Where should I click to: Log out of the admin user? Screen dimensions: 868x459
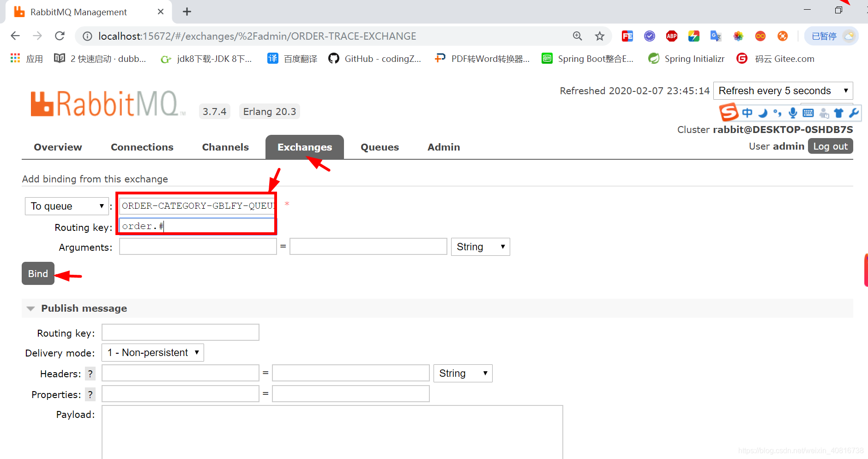[830, 146]
